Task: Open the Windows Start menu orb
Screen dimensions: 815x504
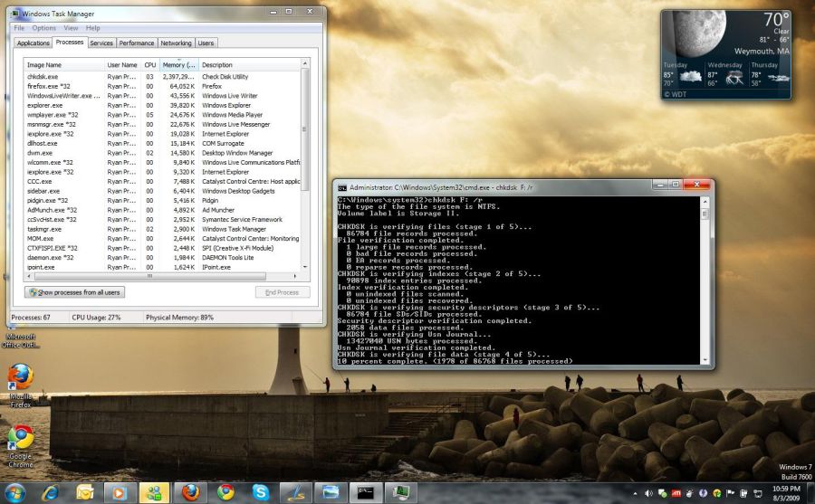Action: [14, 492]
